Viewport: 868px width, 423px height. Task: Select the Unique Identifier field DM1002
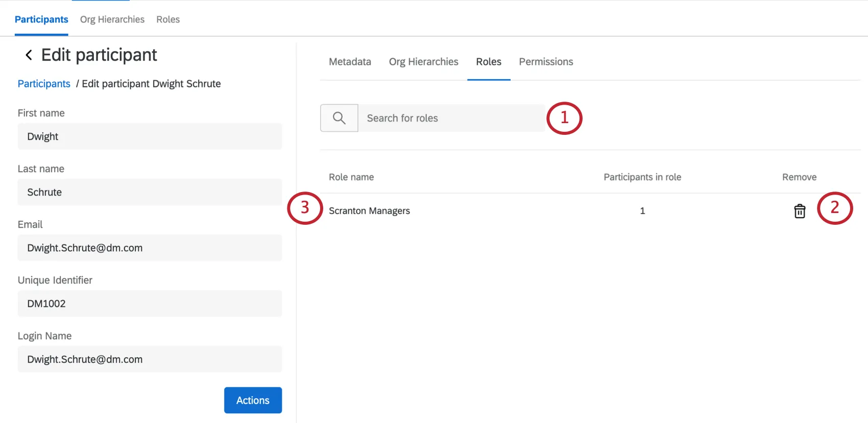(150, 303)
